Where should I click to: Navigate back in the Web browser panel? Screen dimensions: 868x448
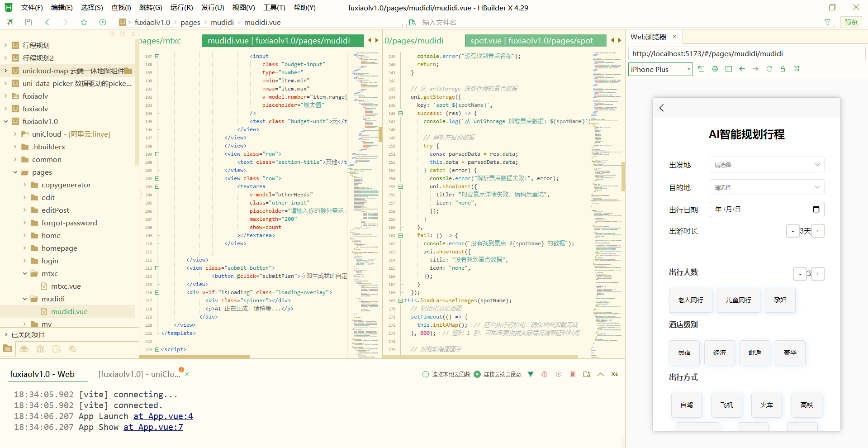pos(742,69)
